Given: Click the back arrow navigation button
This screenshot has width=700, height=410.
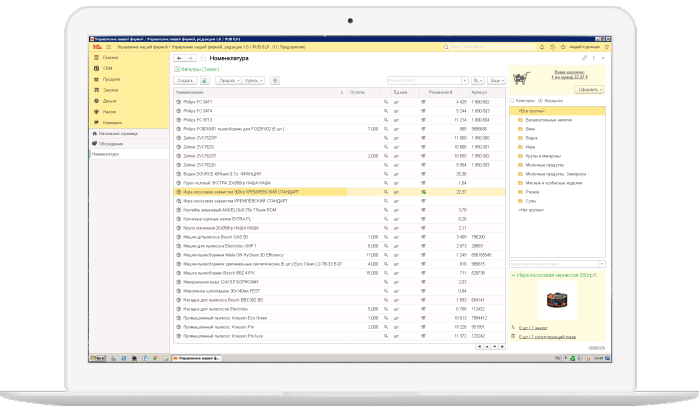Looking at the screenshot, I should point(178,58).
